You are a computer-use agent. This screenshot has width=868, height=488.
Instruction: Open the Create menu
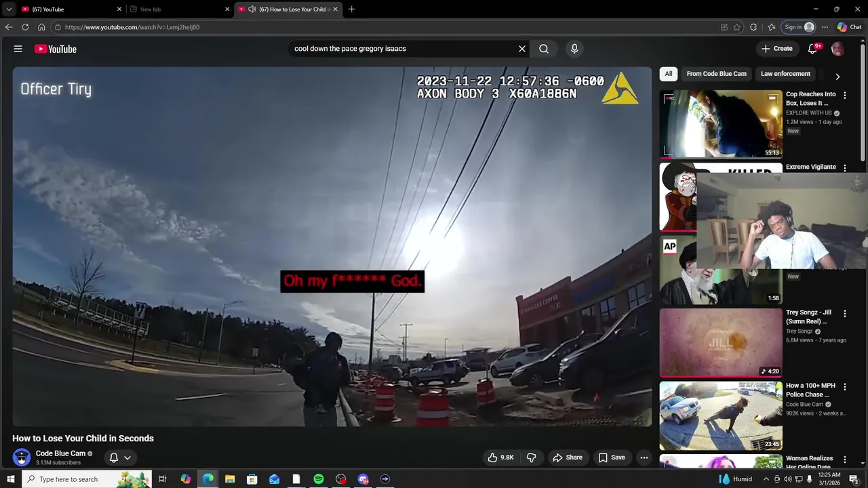(x=777, y=49)
